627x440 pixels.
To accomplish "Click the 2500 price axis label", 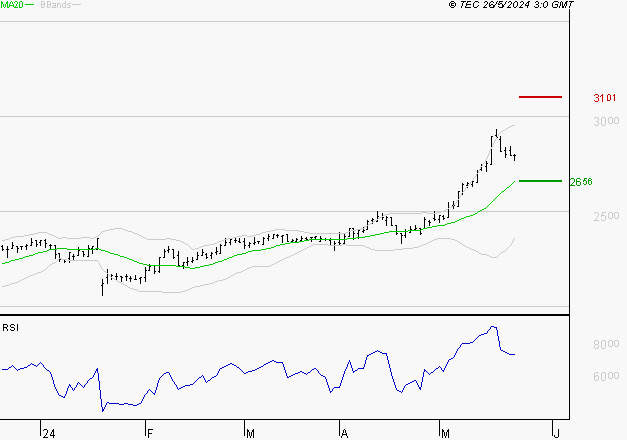I will [606, 216].
